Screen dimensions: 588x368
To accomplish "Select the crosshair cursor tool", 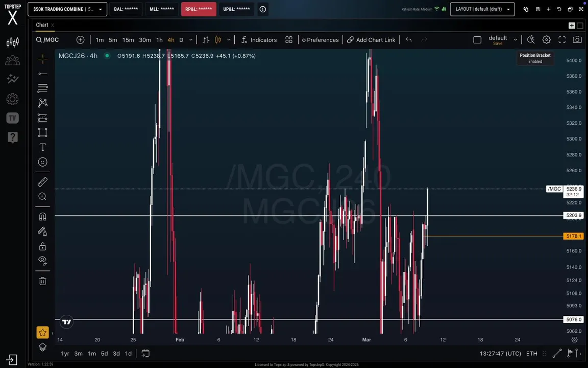I will pyautogui.click(x=43, y=59).
